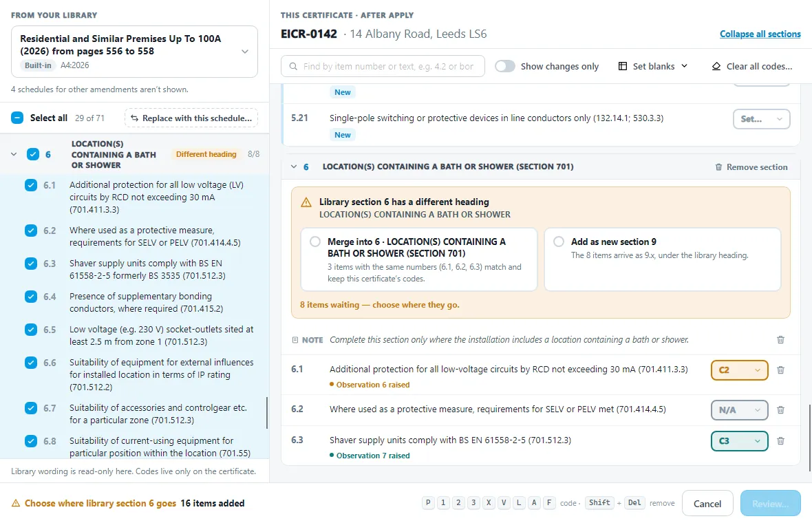
Task: Click the find by item number field
Action: 383,66
